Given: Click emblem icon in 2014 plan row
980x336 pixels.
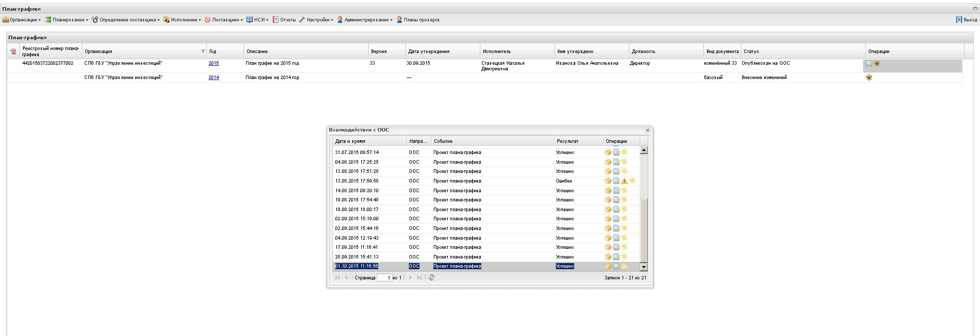Looking at the screenshot, I should tap(869, 77).
